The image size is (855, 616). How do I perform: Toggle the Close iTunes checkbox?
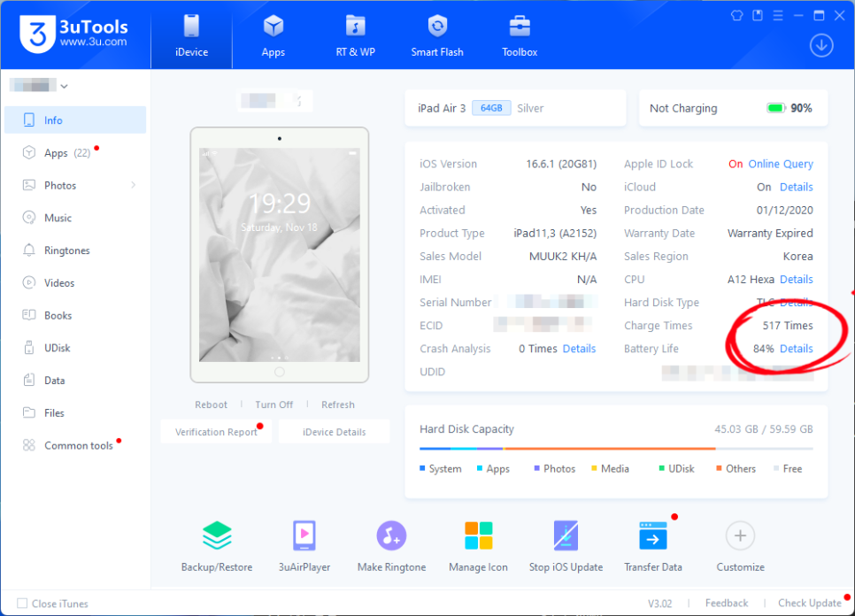[22, 603]
